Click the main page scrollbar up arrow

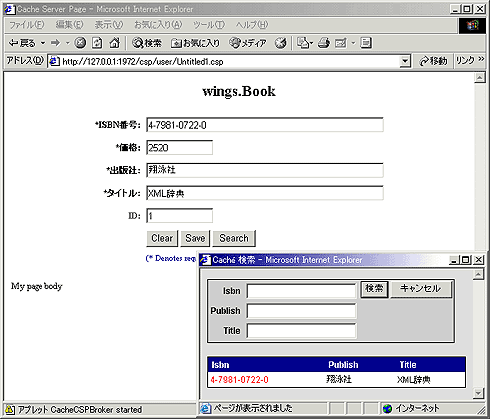(480, 78)
